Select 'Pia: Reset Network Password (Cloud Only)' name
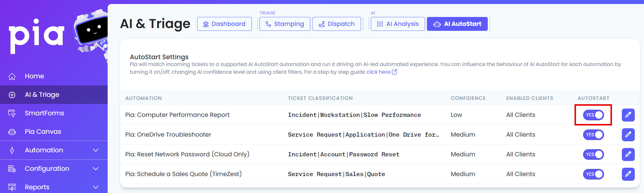The image size is (644, 193). [x=187, y=154]
